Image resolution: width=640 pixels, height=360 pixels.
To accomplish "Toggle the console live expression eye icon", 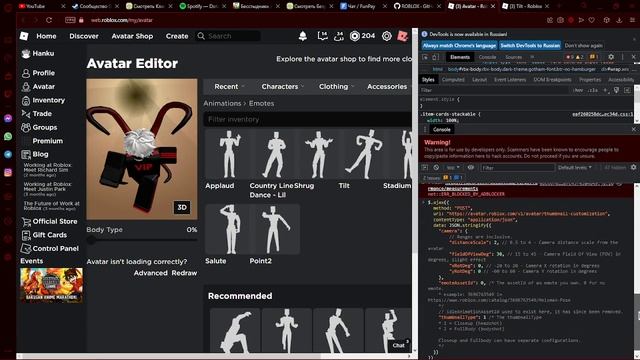I will point(471,167).
